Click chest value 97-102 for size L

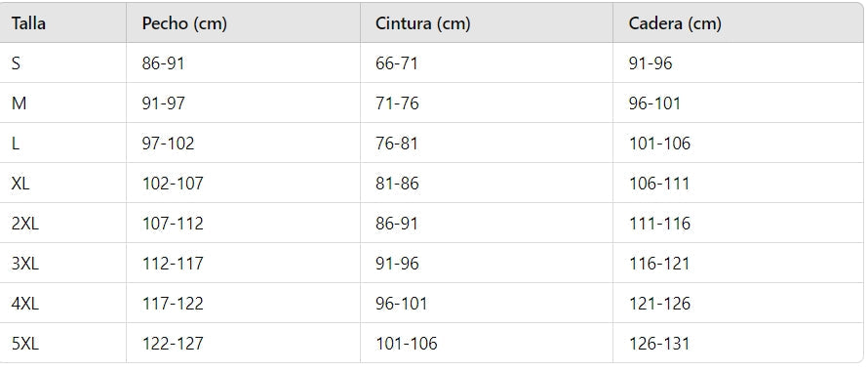(169, 144)
